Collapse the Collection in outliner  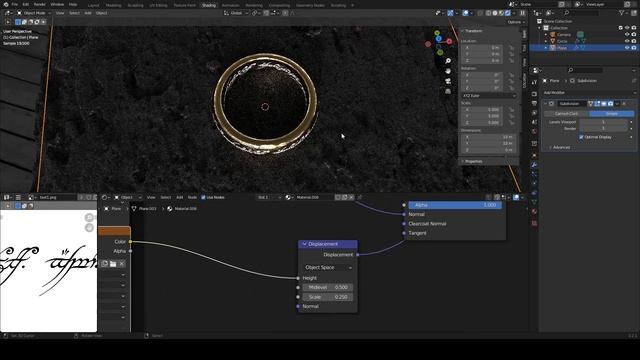540,28
